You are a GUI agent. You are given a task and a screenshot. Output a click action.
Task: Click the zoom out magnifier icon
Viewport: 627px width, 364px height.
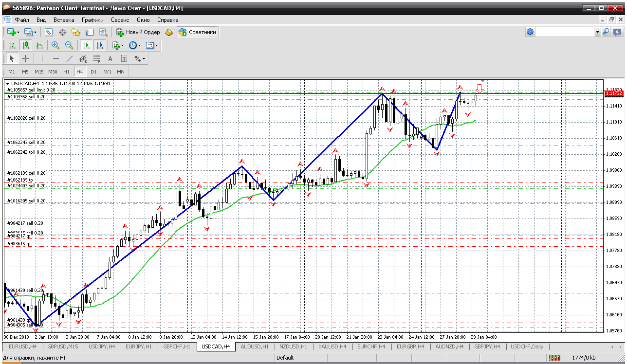tap(69, 45)
